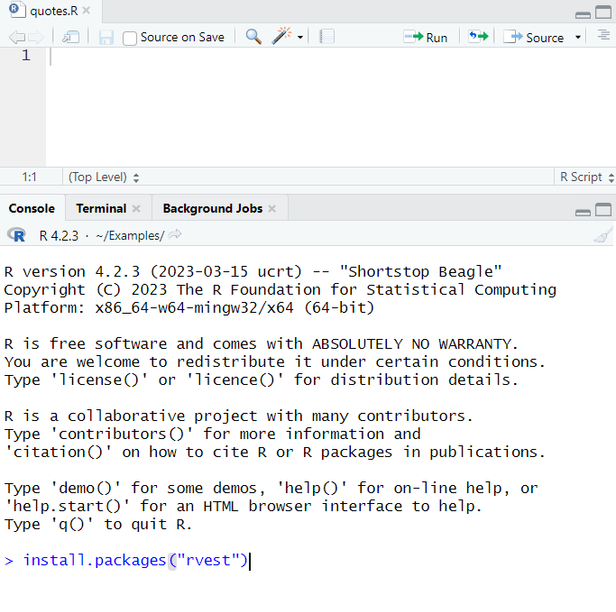Compile report notebook icon

click(x=327, y=37)
